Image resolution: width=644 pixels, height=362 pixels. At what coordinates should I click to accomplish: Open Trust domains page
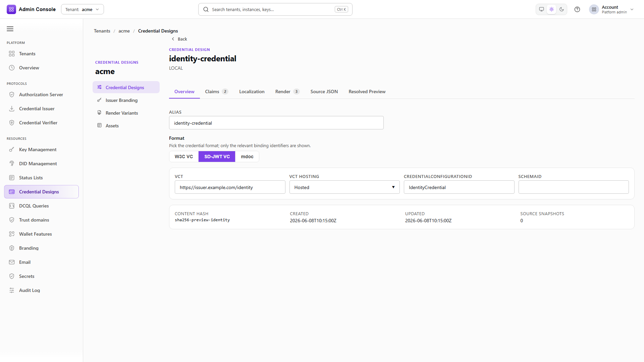(42, 220)
